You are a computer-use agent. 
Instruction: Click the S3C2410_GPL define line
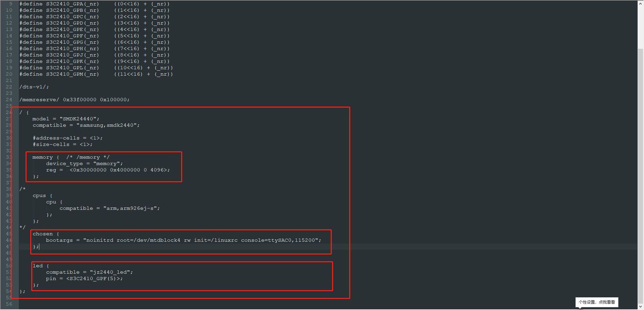coord(96,68)
